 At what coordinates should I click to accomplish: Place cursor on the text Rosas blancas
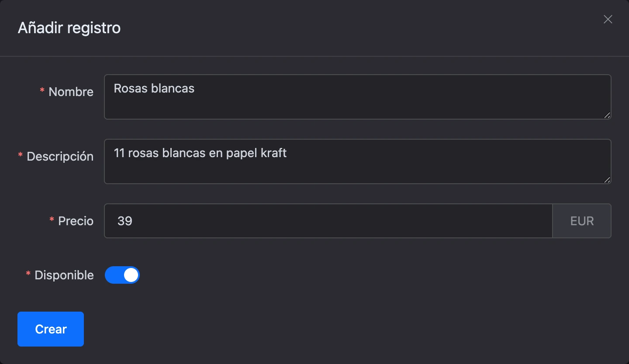[154, 88]
